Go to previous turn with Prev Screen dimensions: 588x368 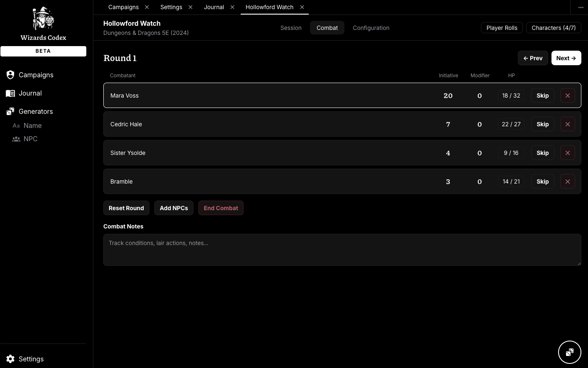[533, 58]
